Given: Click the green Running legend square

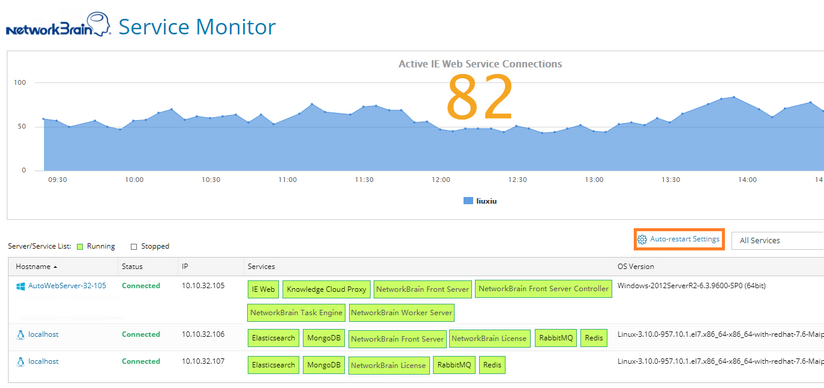Looking at the screenshot, I should click(80, 246).
